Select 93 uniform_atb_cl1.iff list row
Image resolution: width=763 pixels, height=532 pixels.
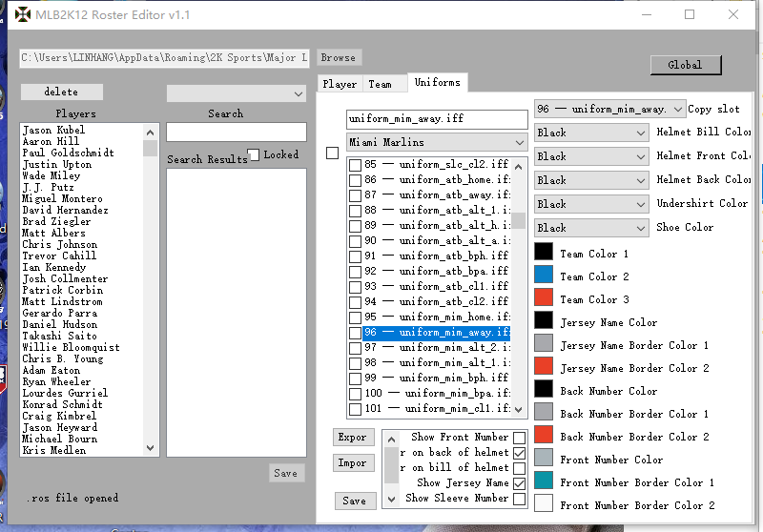(x=437, y=286)
